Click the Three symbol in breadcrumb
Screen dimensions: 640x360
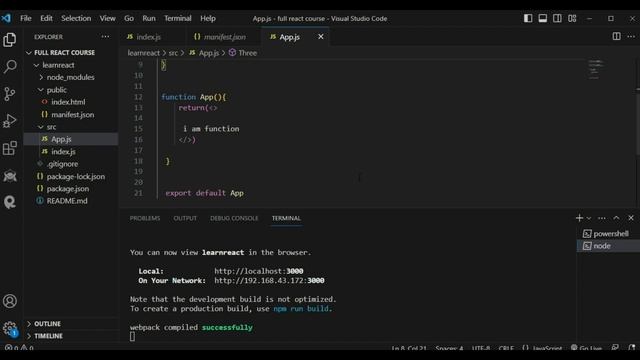pyautogui.click(x=247, y=53)
